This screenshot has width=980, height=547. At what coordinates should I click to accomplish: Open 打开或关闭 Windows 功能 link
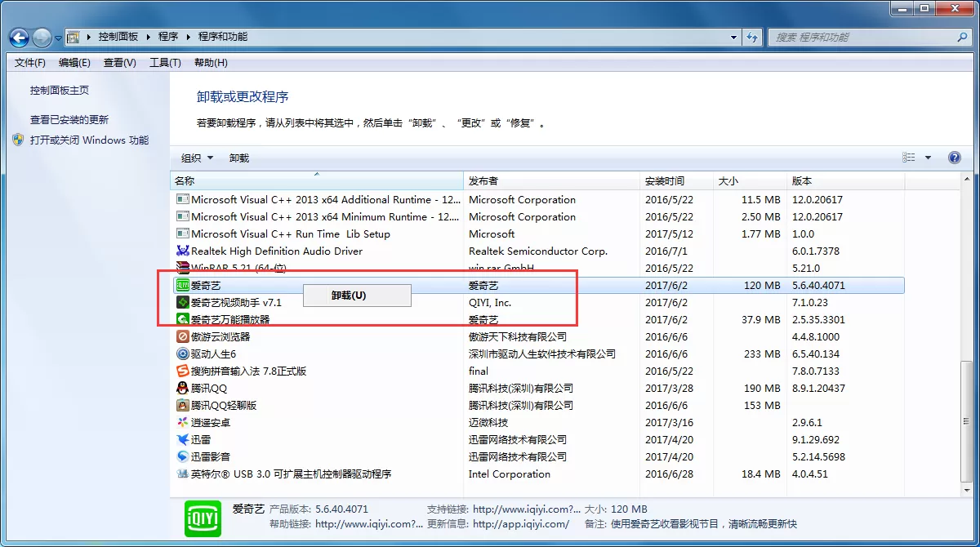(x=90, y=140)
